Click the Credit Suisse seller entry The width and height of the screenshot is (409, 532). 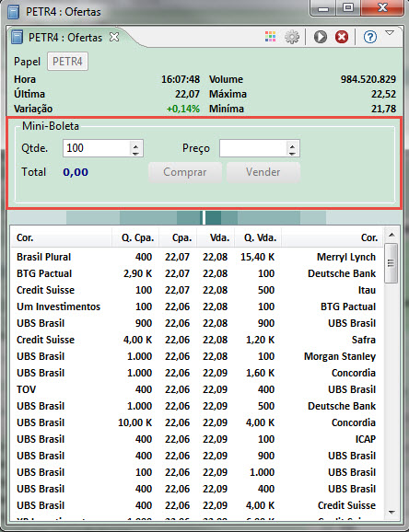coord(347,505)
